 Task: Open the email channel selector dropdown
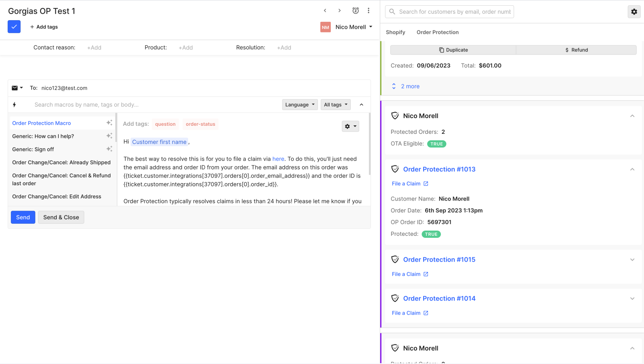[x=17, y=88]
